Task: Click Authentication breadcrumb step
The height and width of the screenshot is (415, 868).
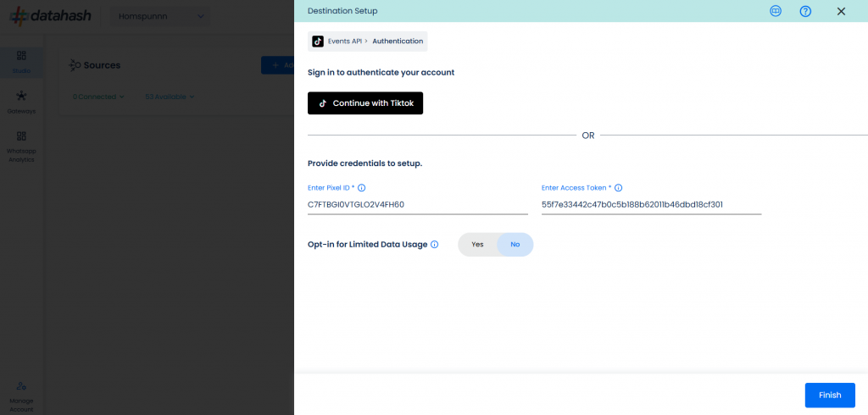Action: (398, 41)
